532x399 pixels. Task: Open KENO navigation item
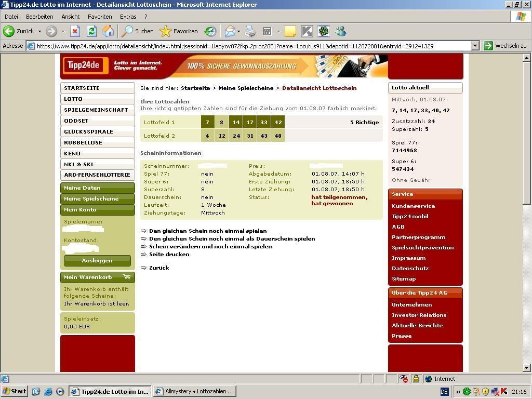97,153
